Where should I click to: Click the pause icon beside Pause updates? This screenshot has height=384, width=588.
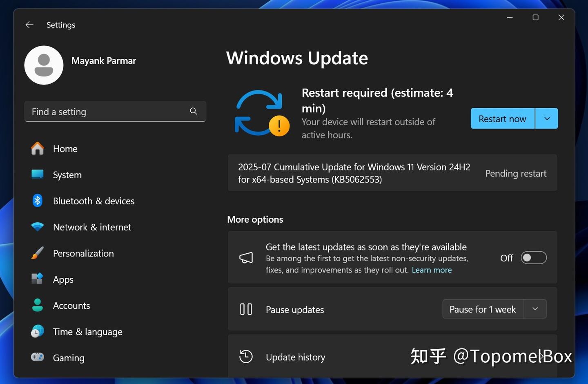(x=246, y=309)
